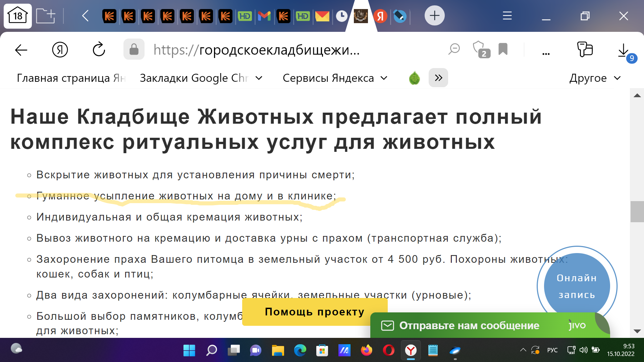The image size is (644, 362).
Task: Expand the Сервисы Яндекса dropdown
Action: pos(384,78)
